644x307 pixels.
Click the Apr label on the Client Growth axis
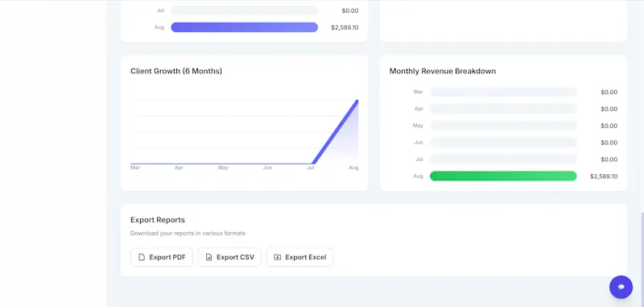pos(179,168)
